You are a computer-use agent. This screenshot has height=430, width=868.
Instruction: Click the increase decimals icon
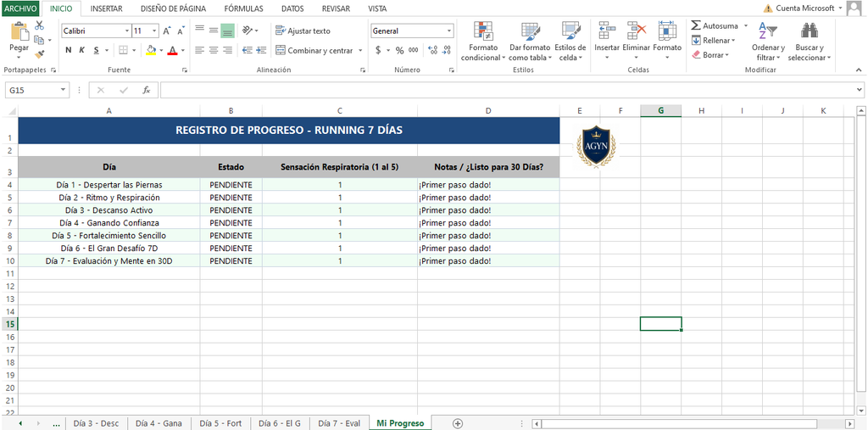pyautogui.click(x=433, y=50)
